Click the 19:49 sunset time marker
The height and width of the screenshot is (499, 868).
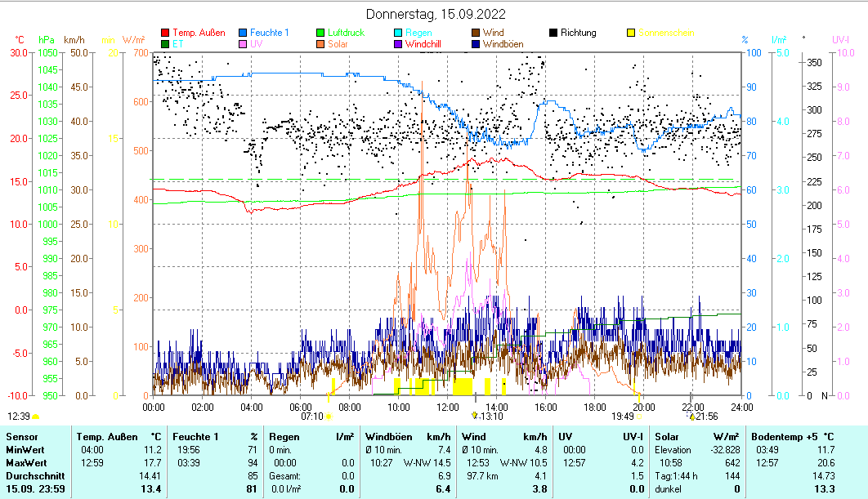pyautogui.click(x=623, y=416)
